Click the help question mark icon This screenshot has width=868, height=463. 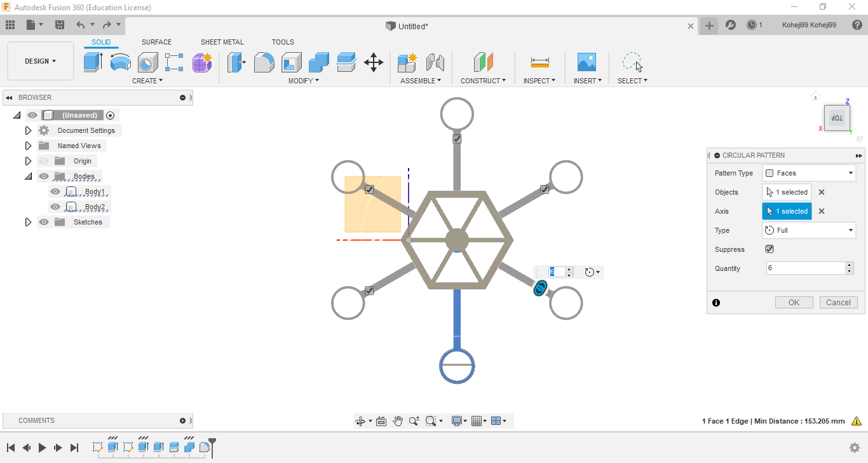[x=858, y=25]
